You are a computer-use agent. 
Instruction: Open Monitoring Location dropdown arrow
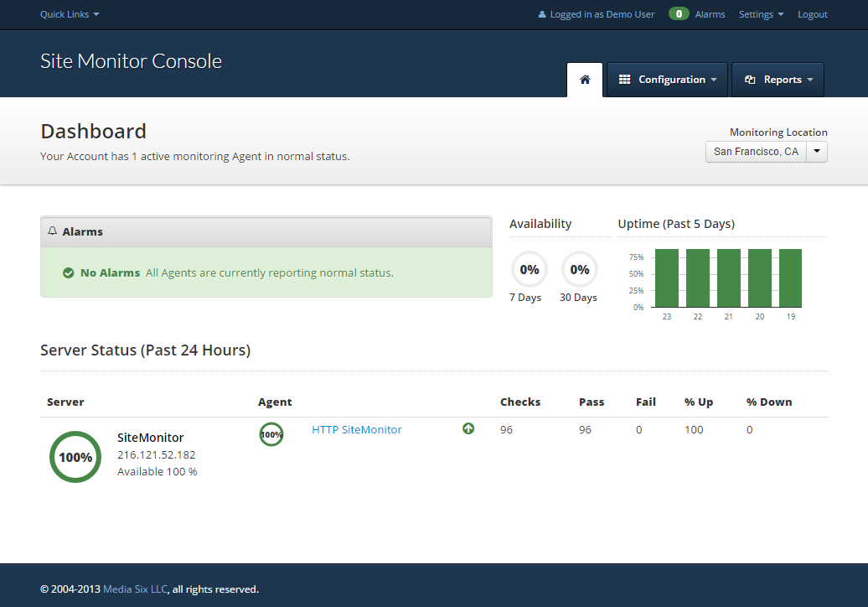pos(816,152)
